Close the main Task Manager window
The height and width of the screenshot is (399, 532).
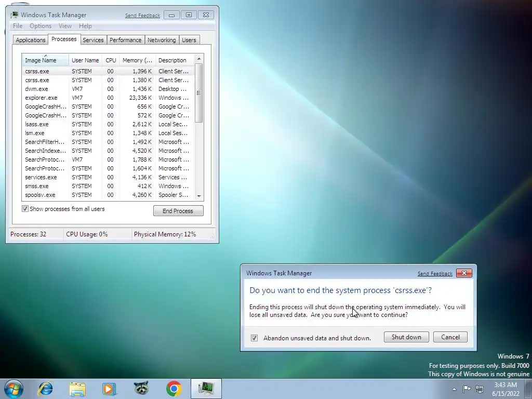[206, 15]
